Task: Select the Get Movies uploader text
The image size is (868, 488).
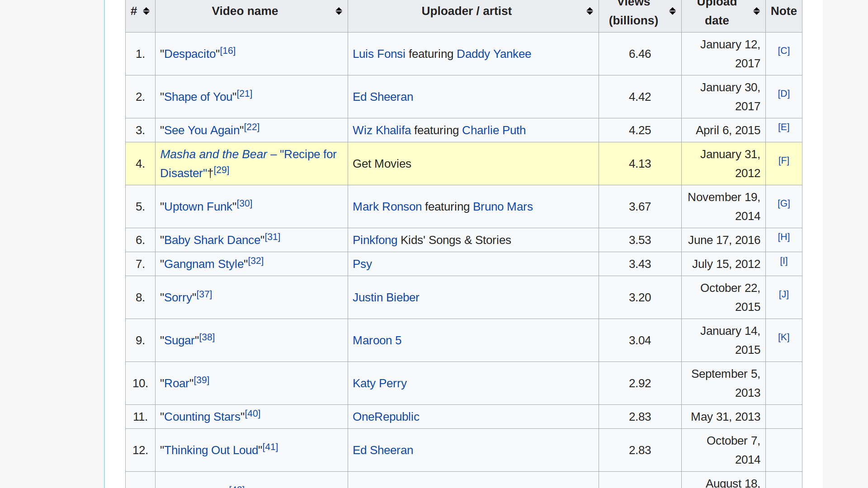Action: coord(382,164)
